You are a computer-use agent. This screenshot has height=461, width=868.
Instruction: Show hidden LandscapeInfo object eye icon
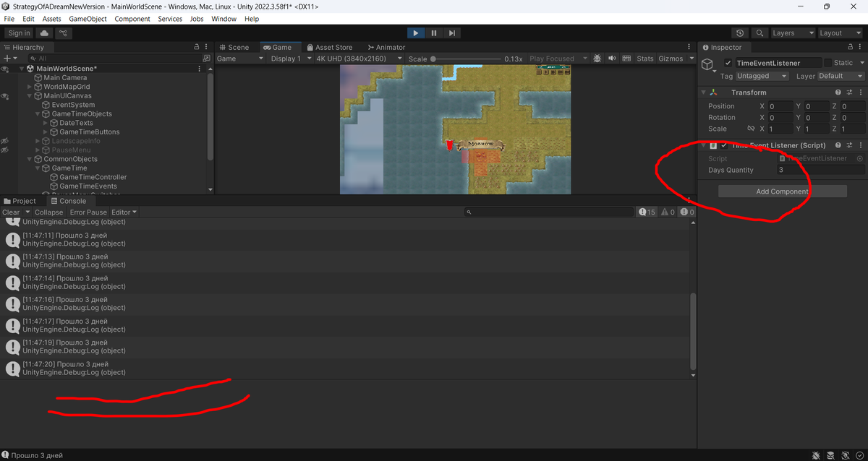tap(4, 141)
